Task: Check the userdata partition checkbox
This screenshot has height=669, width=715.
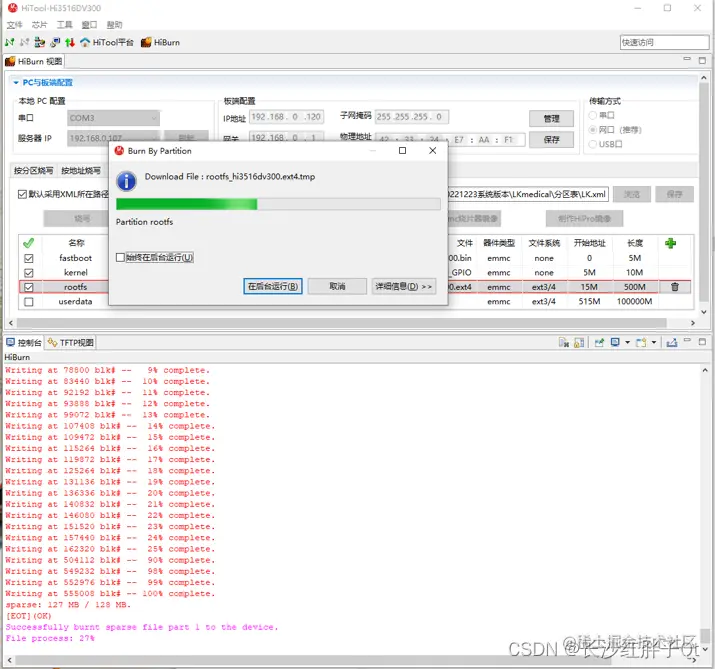Action: (x=29, y=302)
